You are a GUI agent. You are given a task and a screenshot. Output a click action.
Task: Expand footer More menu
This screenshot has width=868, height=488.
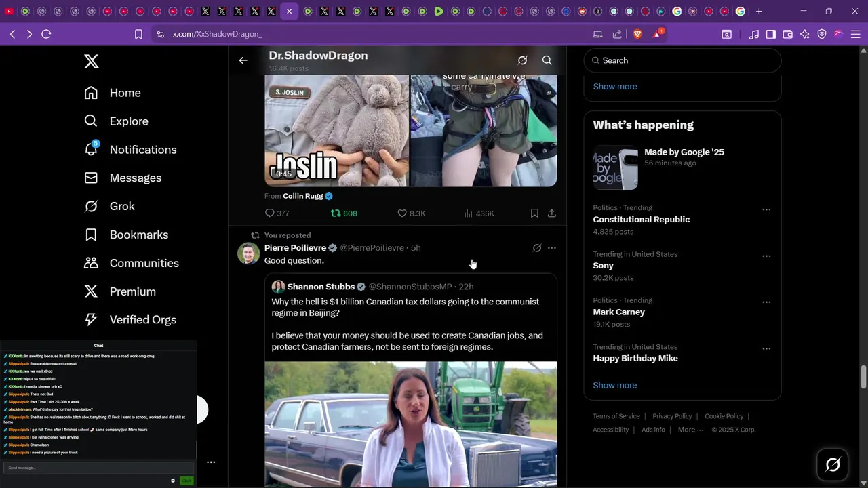690,430
